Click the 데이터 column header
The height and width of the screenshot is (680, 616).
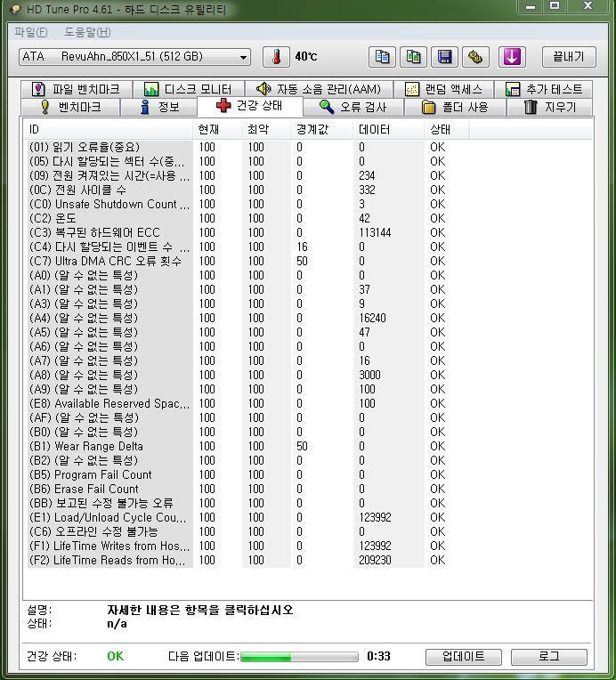388,130
